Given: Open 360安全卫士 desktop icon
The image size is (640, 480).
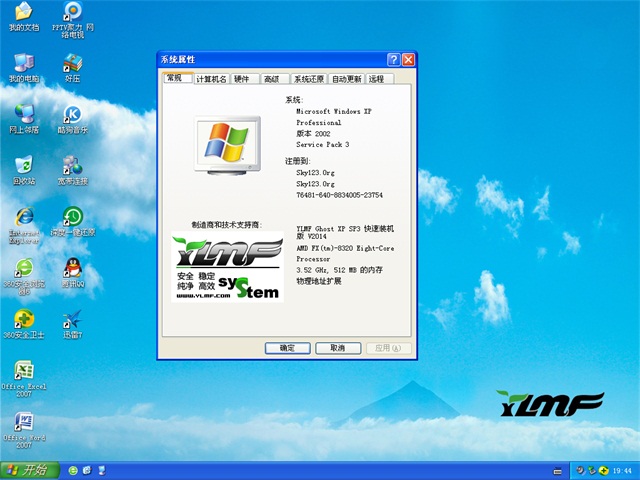Looking at the screenshot, I should point(24,320).
